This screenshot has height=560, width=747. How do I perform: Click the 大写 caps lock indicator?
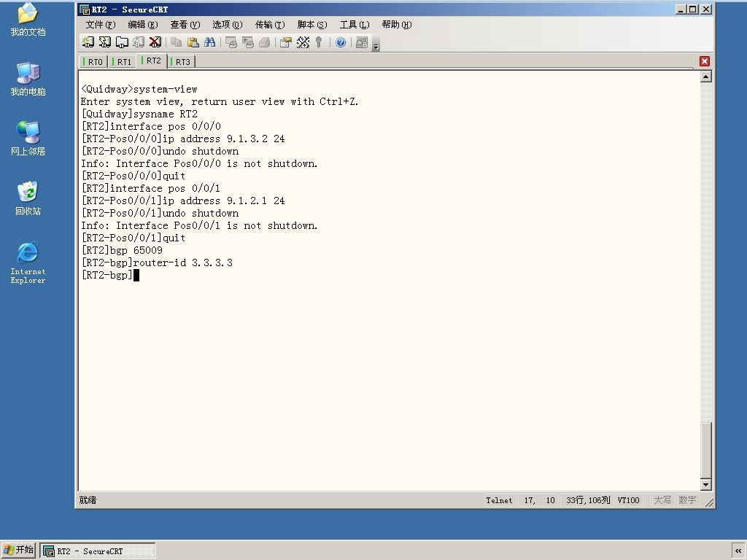click(662, 500)
